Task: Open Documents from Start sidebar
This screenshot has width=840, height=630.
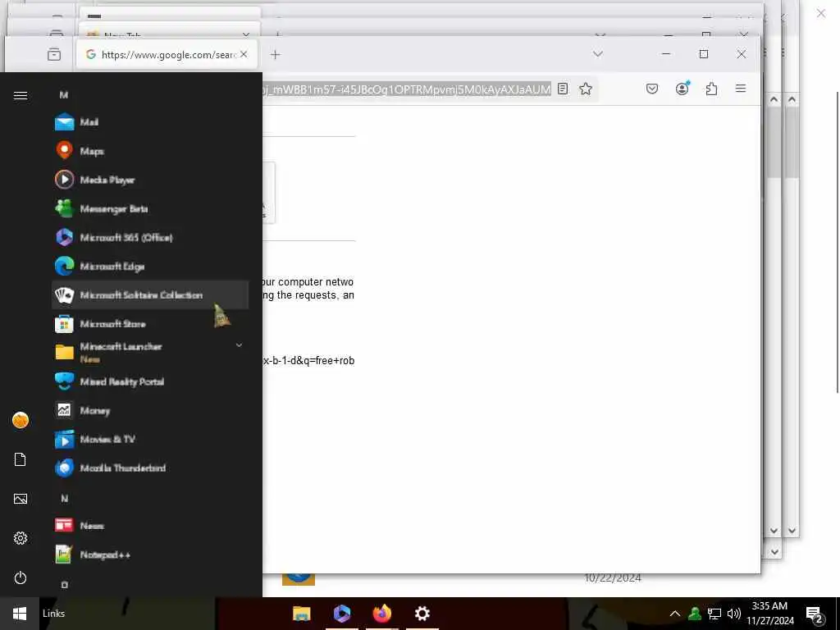Action: click(21, 459)
